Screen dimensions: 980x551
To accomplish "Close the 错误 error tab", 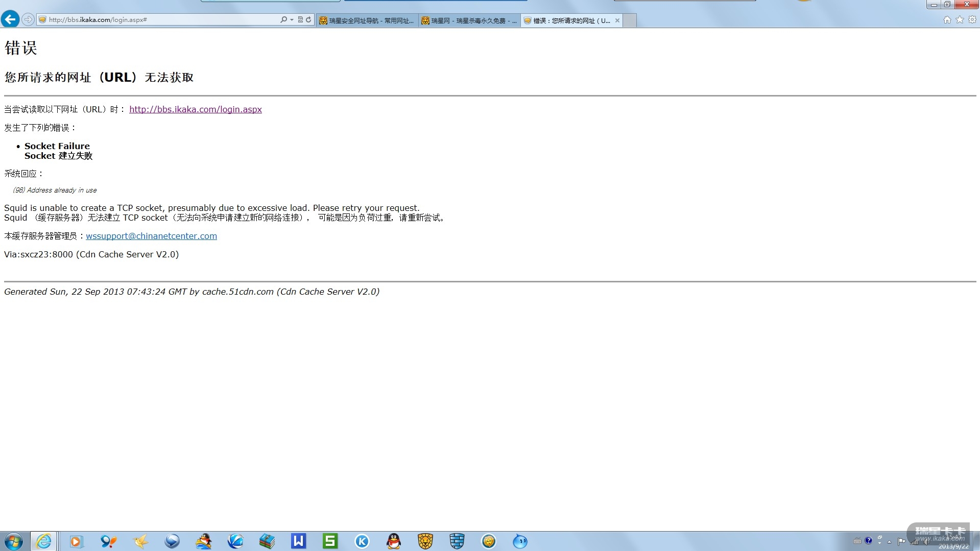I will click(x=617, y=20).
